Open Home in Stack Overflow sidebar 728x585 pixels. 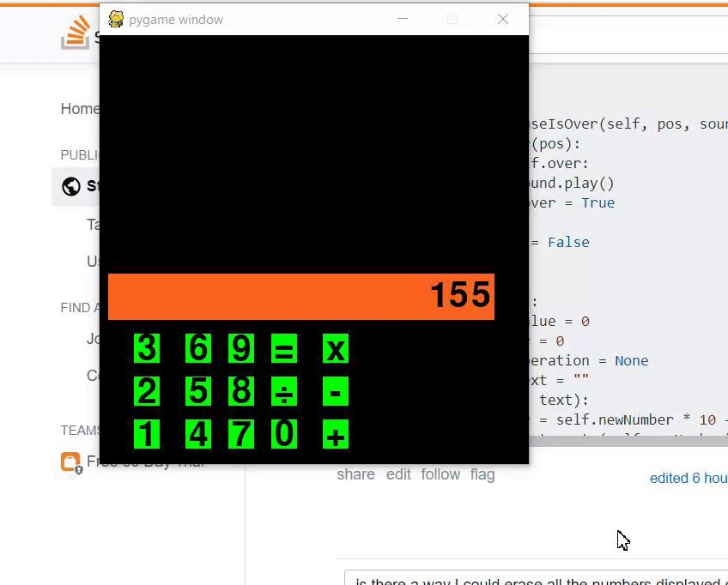click(x=80, y=109)
